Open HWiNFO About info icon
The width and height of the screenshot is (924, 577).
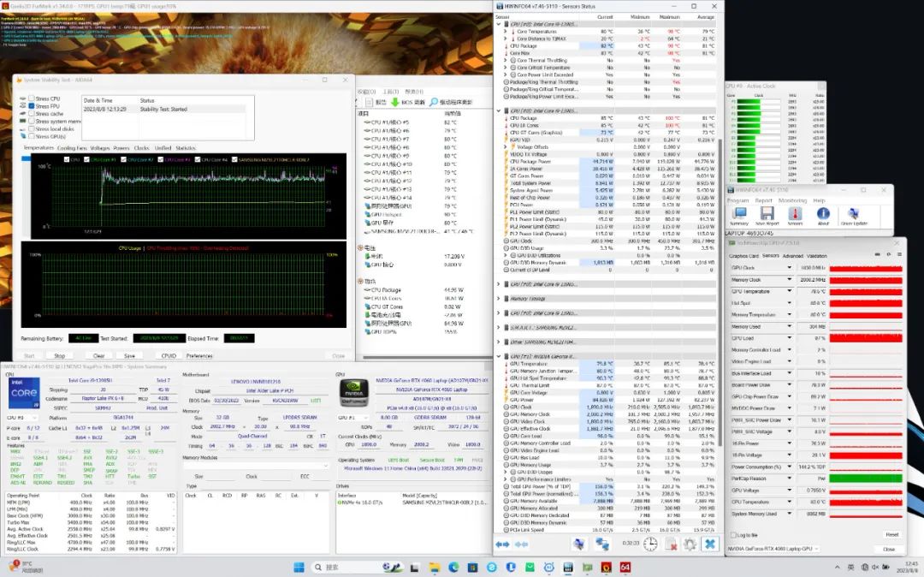823,214
